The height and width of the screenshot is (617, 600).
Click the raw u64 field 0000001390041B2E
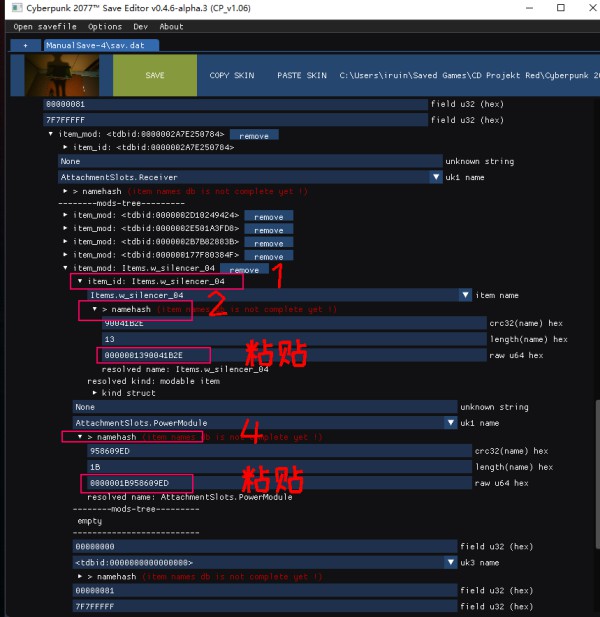[x=153, y=355]
